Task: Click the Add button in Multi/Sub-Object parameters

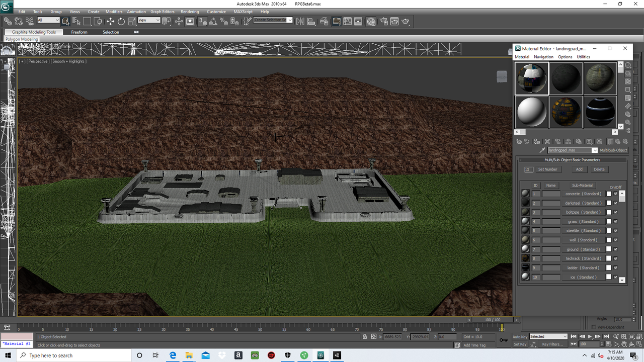Action: (579, 169)
